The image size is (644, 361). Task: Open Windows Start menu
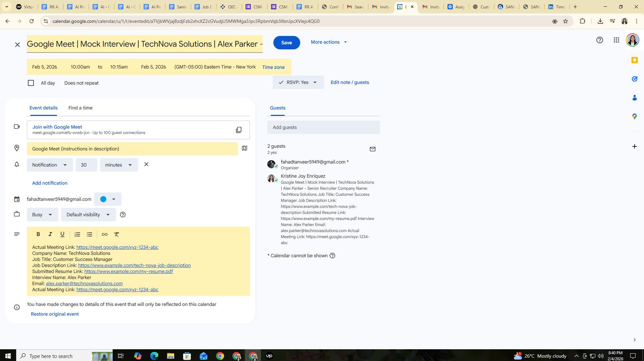click(8, 356)
